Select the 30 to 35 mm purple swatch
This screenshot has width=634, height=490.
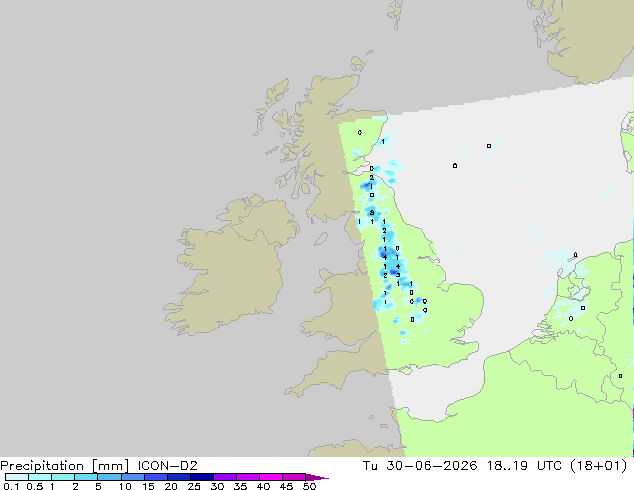click(x=225, y=477)
